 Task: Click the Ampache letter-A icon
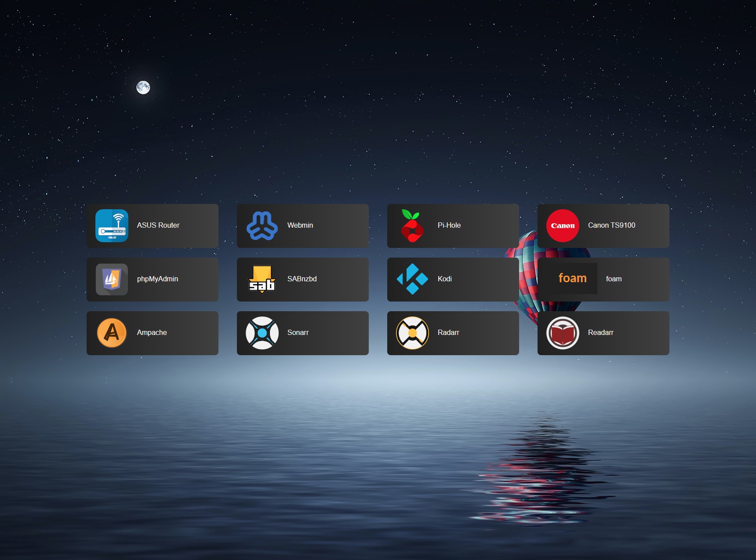point(112,333)
